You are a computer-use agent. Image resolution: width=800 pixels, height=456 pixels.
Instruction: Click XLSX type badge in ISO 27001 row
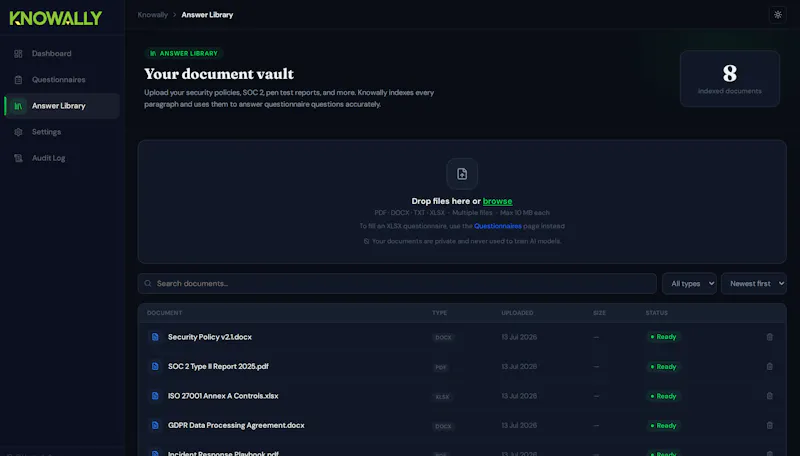point(442,396)
